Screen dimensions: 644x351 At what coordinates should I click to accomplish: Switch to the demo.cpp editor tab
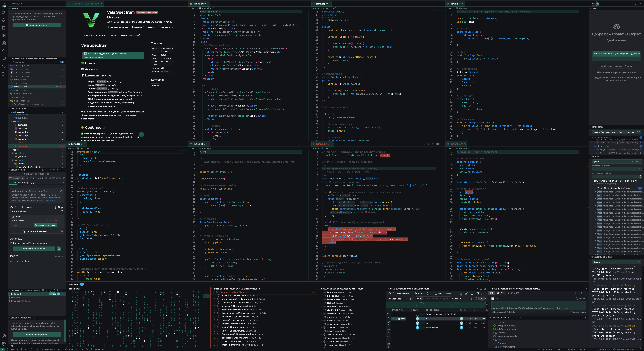click(x=322, y=4)
